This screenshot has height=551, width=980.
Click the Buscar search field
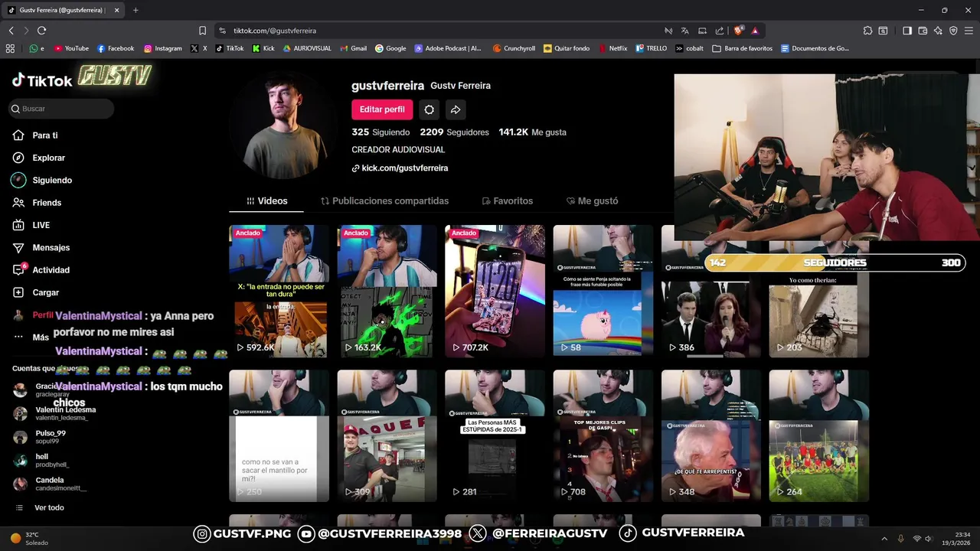tap(62, 109)
